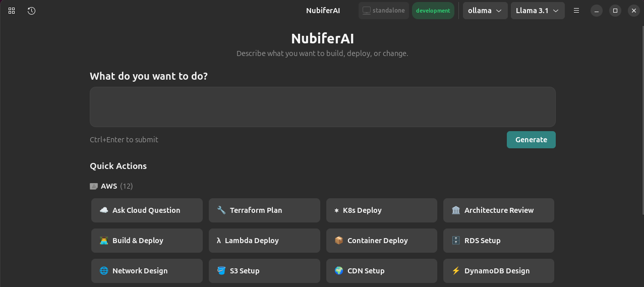Select the Architecture Review quick action
This screenshot has width=644, height=287.
499,210
